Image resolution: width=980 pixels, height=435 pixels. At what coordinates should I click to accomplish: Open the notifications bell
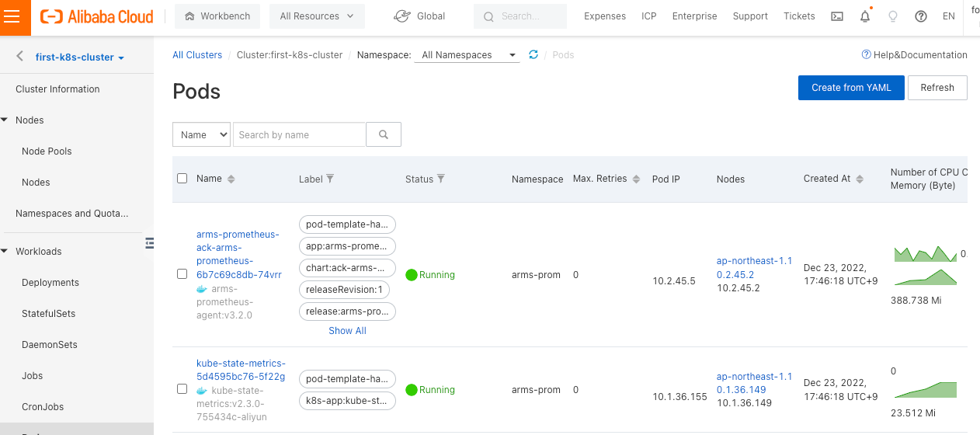point(865,16)
